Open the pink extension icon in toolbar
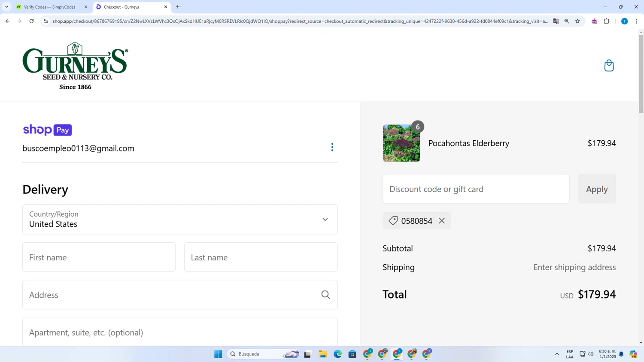The width and height of the screenshot is (644, 362). click(594, 21)
